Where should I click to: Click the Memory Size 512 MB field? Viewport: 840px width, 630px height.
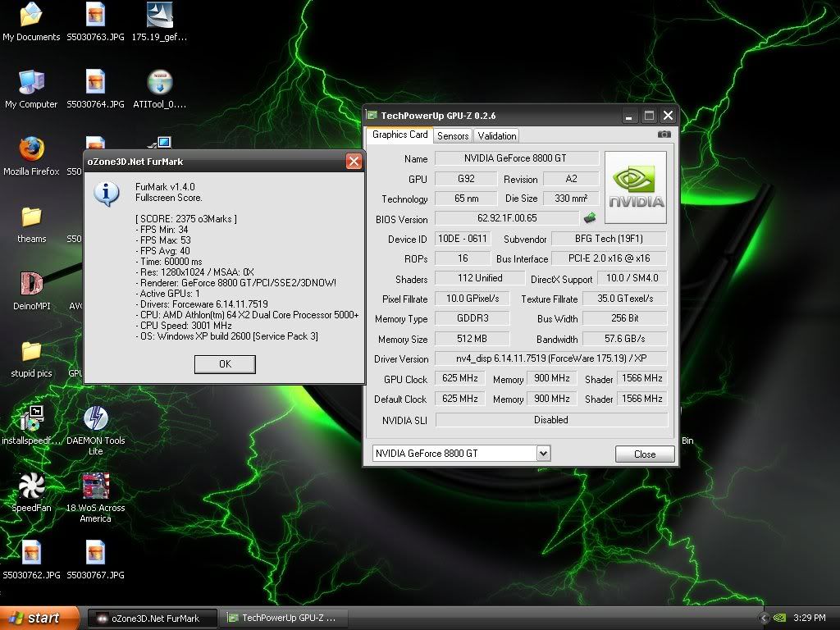[472, 339]
